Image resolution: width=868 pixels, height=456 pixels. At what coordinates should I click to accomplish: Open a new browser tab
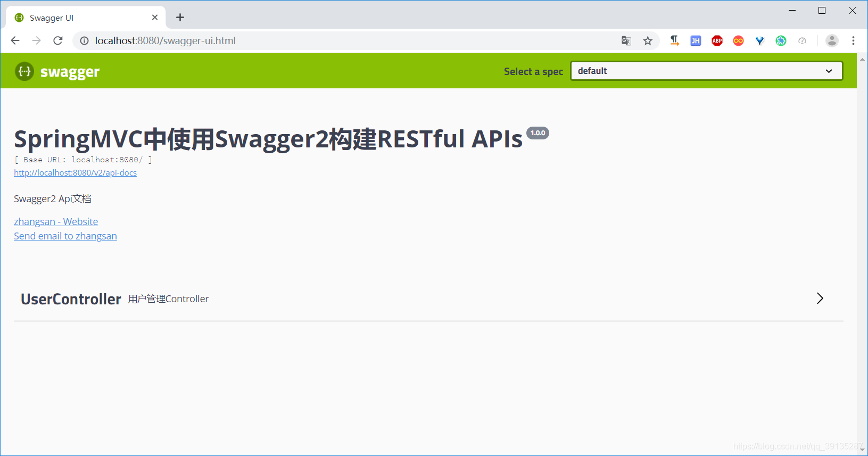click(180, 18)
